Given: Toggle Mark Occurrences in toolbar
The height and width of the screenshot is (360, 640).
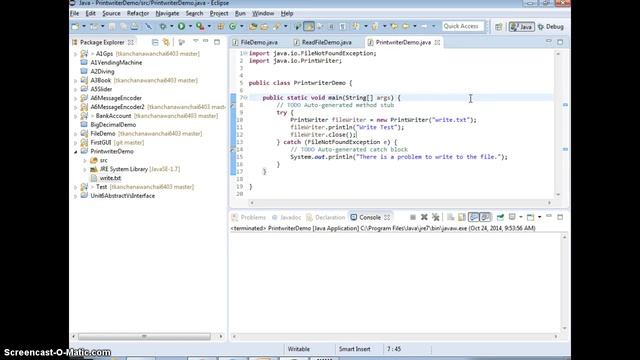Looking at the screenshot, I should tap(309, 27).
